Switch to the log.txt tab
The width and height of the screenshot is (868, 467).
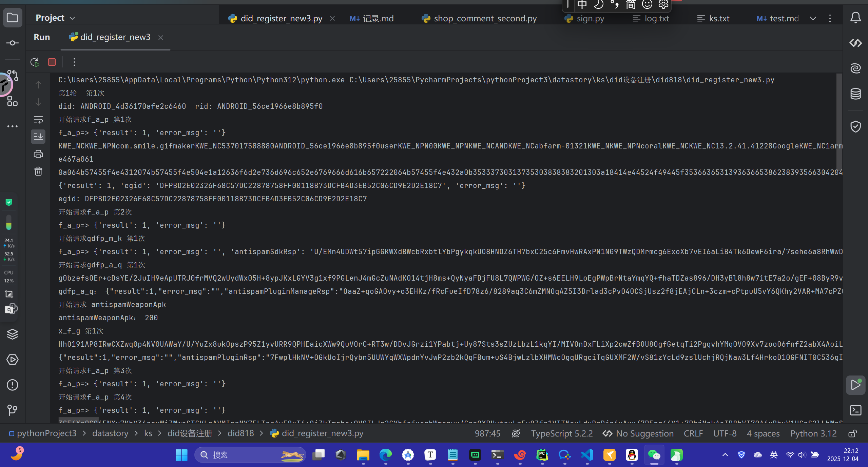656,18
